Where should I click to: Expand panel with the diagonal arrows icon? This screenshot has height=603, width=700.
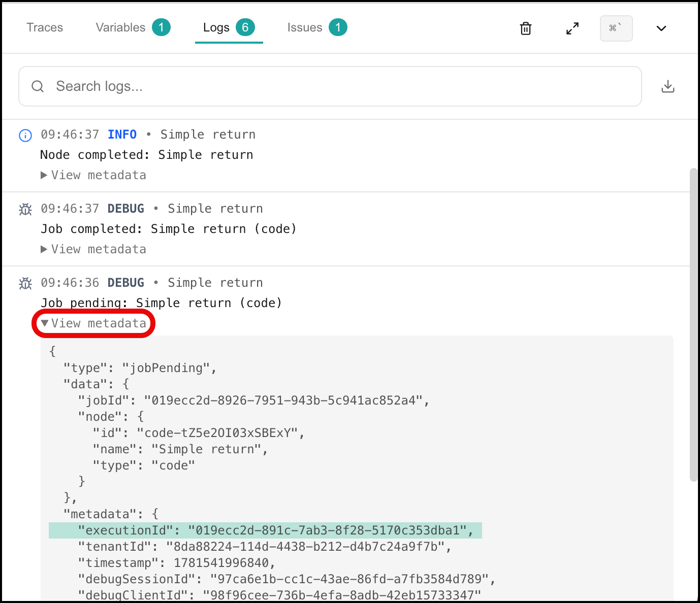pos(572,28)
